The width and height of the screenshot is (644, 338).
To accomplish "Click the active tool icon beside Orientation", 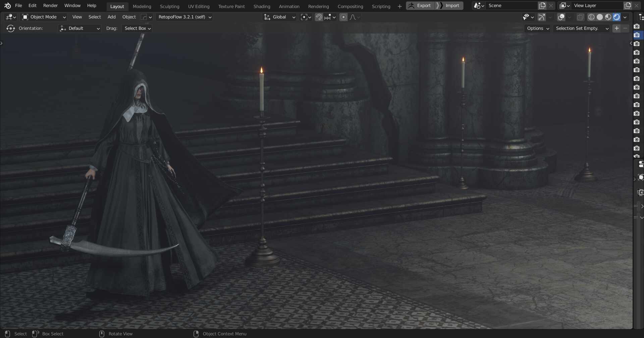I will [x=11, y=28].
